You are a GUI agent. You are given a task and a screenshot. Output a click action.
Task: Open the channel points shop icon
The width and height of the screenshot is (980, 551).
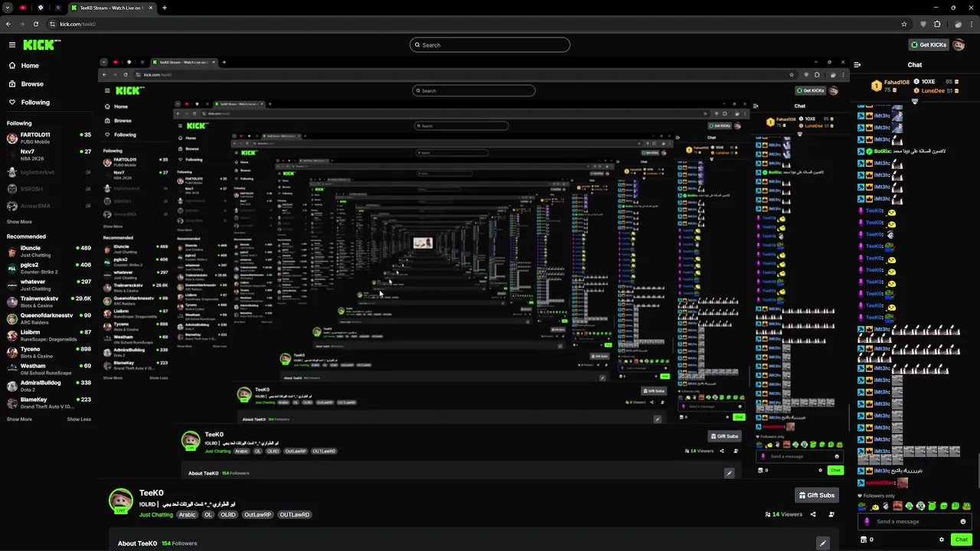pyautogui.click(x=864, y=540)
